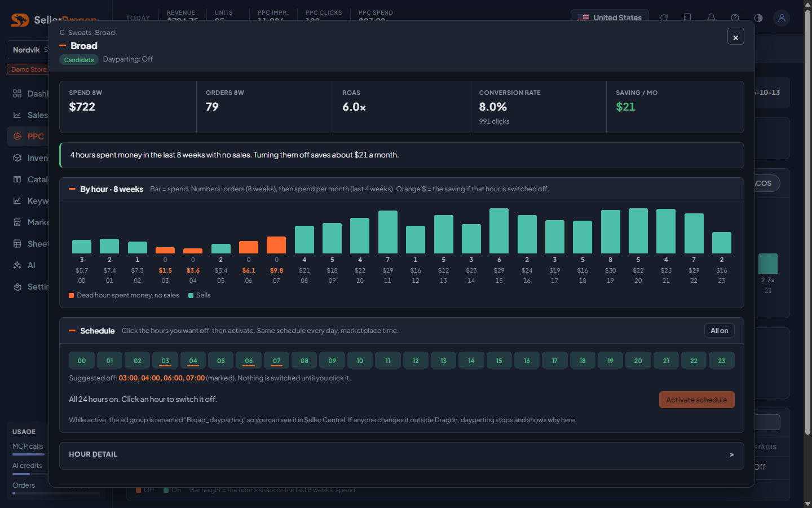
Task: Click the bookmark icon in the top bar
Action: click(687, 17)
